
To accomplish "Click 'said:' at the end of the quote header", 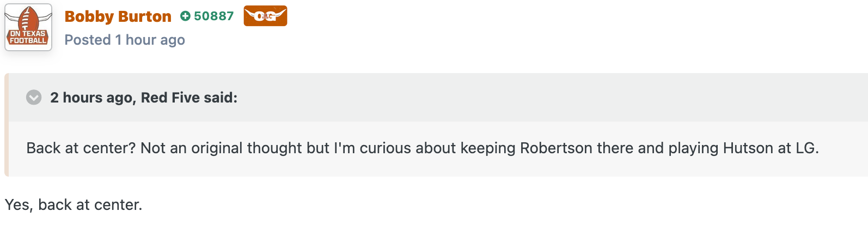I will [221, 98].
